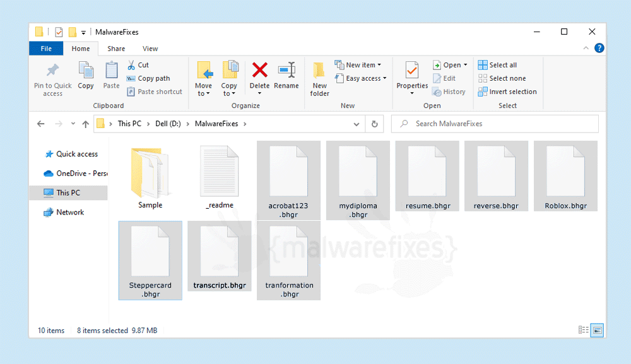The image size is (631, 364).
Task: Click Copy path in the ribbon
Action: (x=148, y=78)
